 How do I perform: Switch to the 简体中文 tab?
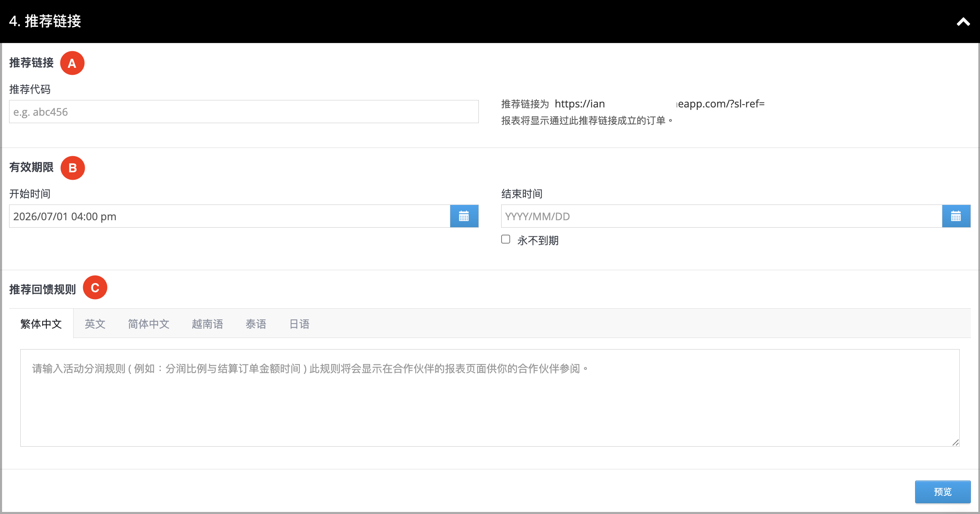point(148,324)
